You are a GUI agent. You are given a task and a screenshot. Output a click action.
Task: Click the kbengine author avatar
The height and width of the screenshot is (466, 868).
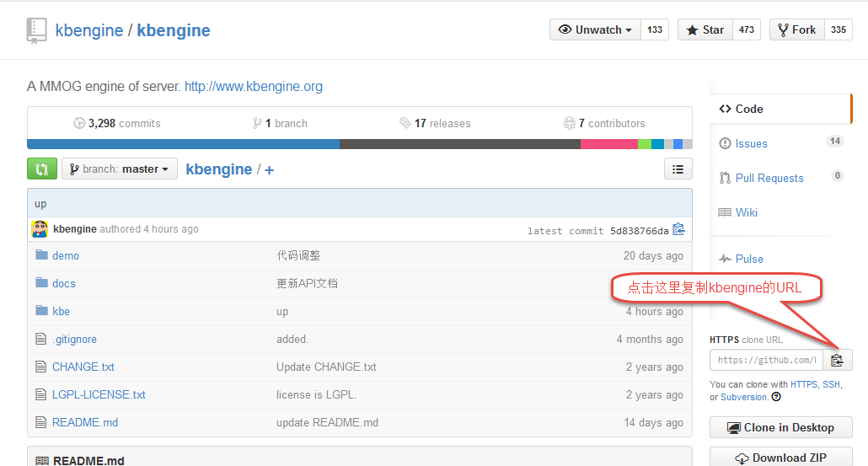[40, 228]
